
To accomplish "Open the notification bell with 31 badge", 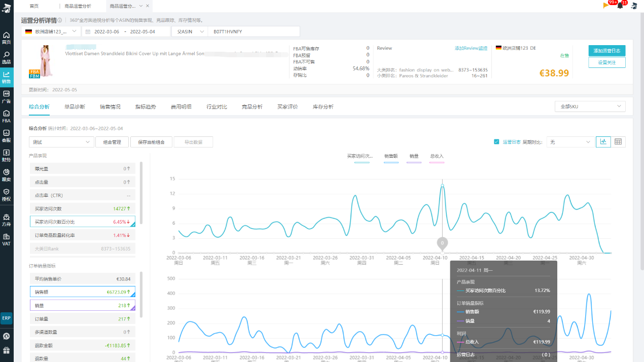I will pyautogui.click(x=620, y=6).
